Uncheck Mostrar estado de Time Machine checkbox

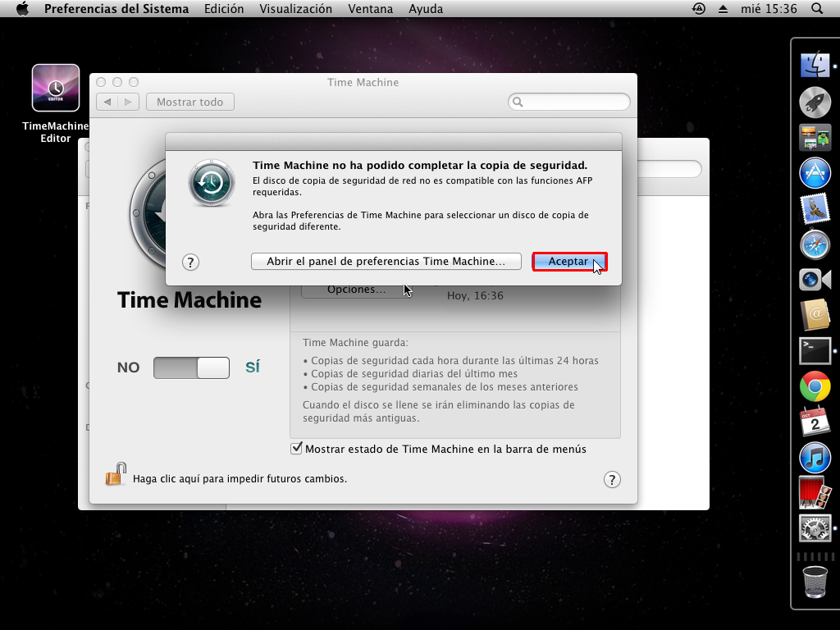click(296, 449)
